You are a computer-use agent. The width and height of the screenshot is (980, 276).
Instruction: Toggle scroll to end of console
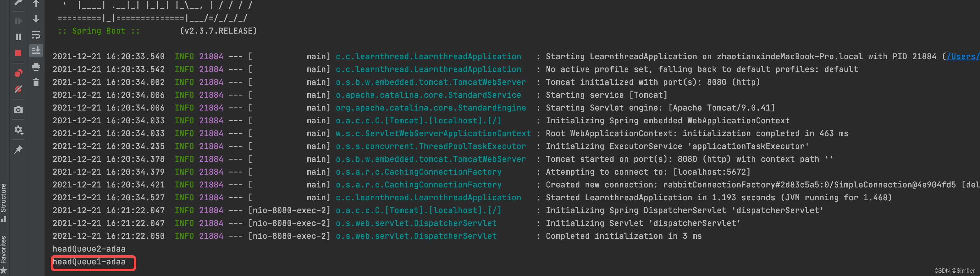click(36, 51)
